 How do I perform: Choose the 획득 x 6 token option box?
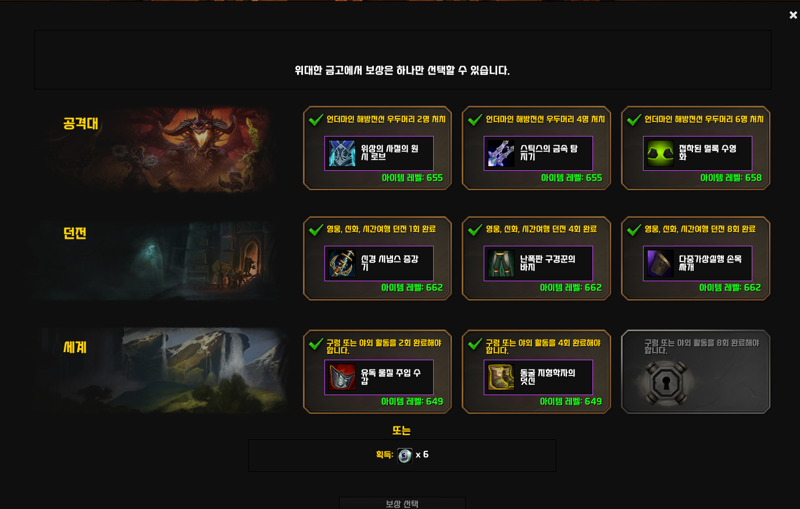[402, 455]
